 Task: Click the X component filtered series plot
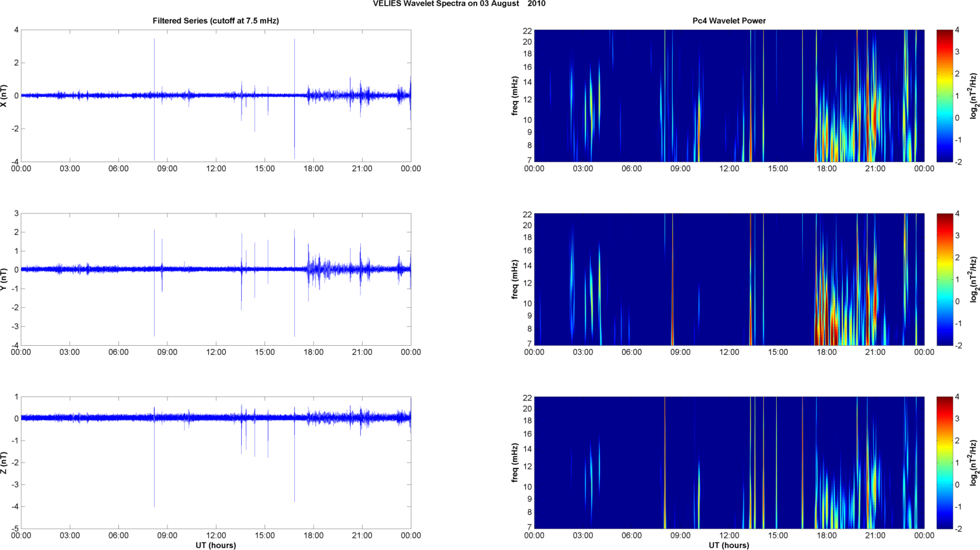coord(216,96)
